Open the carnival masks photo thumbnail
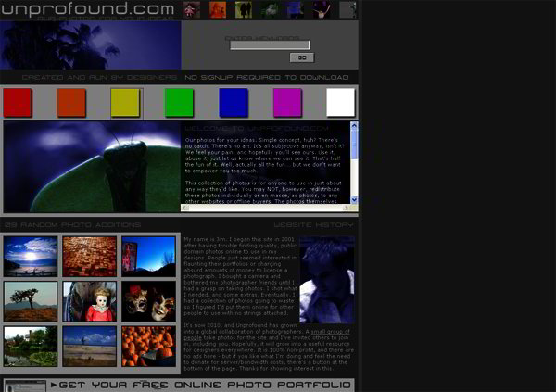 click(x=148, y=301)
